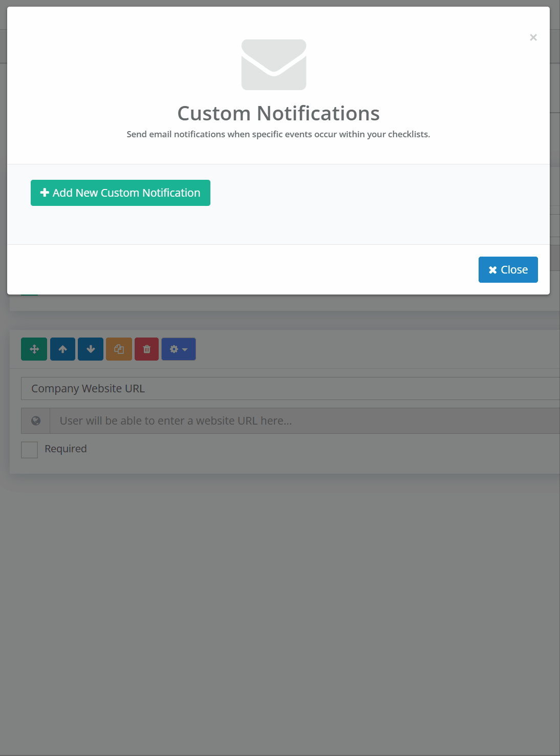Click the plus icon on the Add button

click(44, 193)
